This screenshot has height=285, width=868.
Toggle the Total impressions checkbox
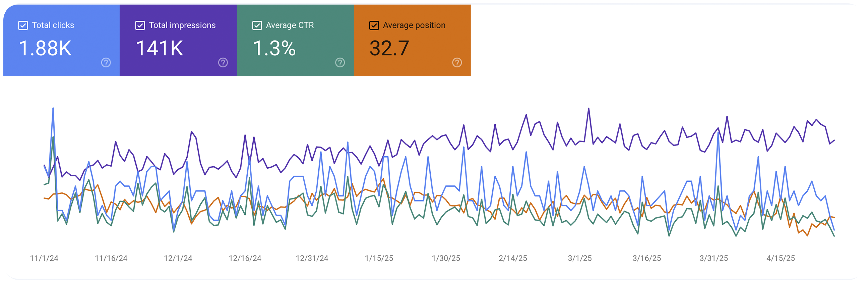[140, 25]
